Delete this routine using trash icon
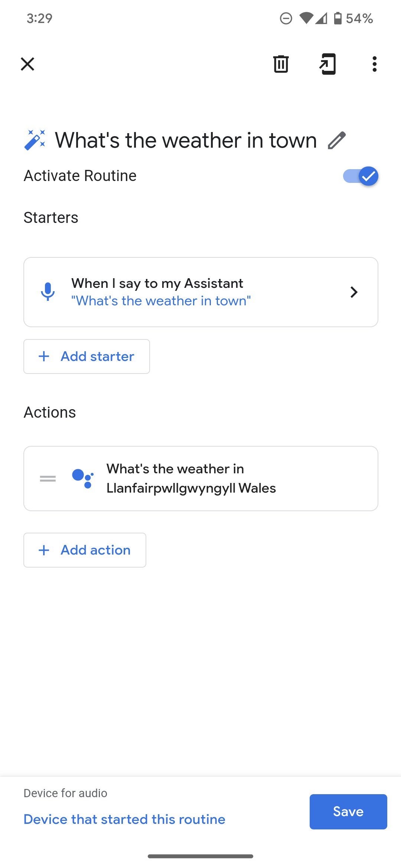Screen dimensions: 401x868 (x=281, y=64)
